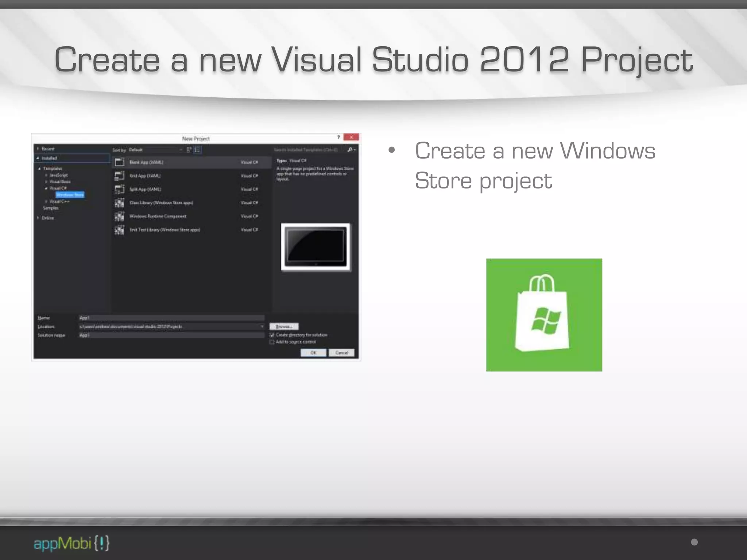Click 'Create a new Windows Store project' bullet
The height and width of the screenshot is (560, 747).
[535, 166]
